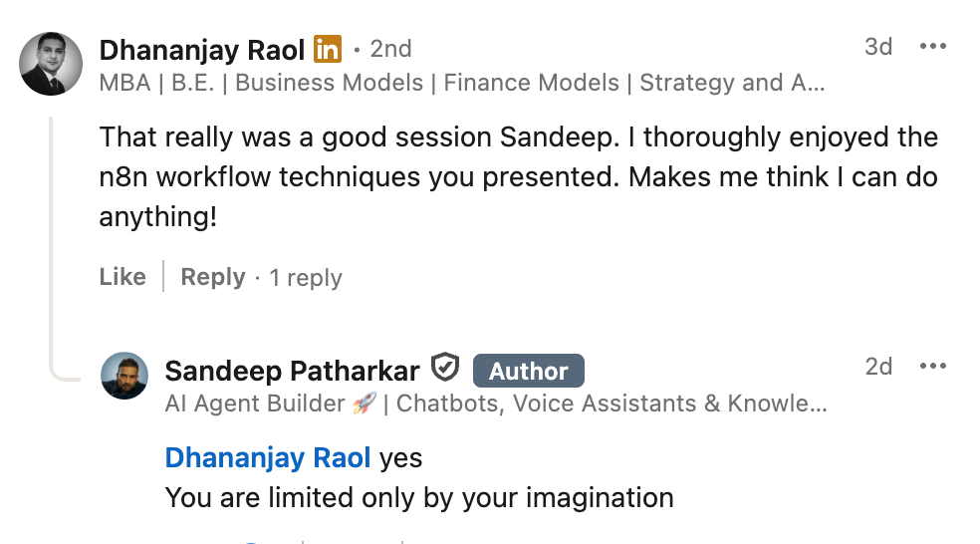Viewport: 980px width, 544px height.
Task: Click the 3d timestamp on the comment
Action: [878, 47]
